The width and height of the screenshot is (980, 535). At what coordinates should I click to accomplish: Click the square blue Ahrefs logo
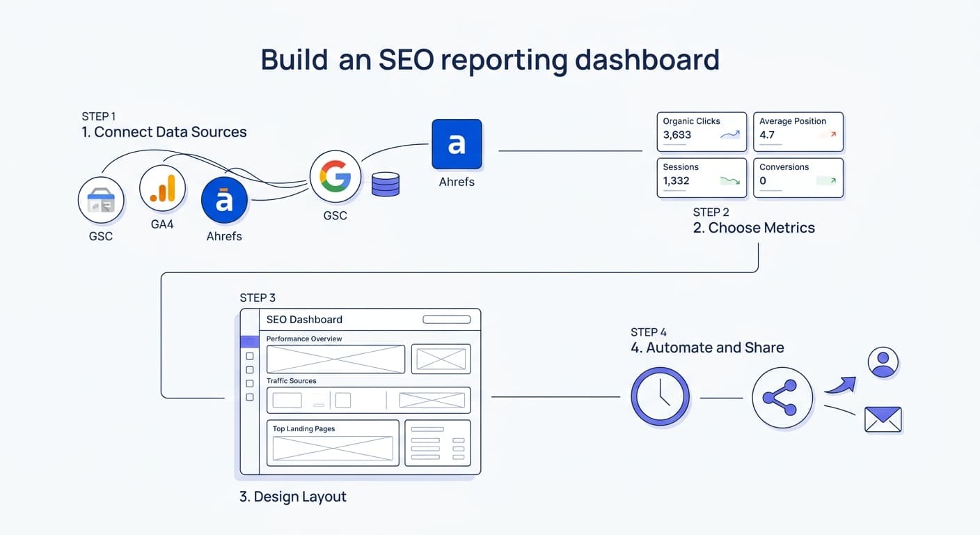point(457,144)
